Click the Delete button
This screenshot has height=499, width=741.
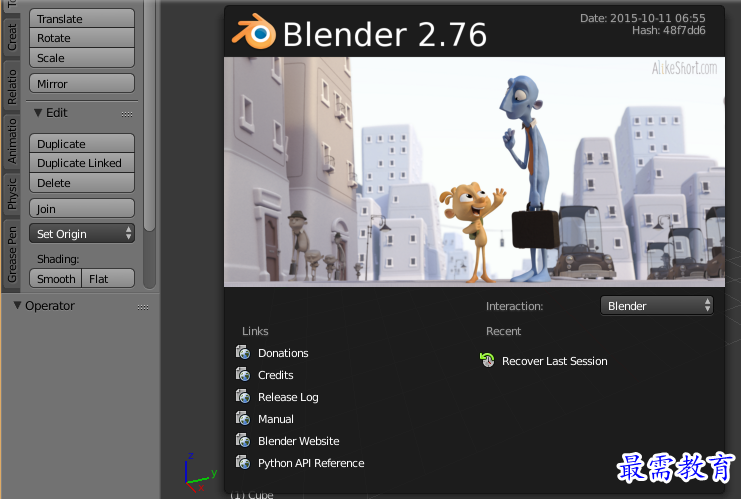click(82, 182)
